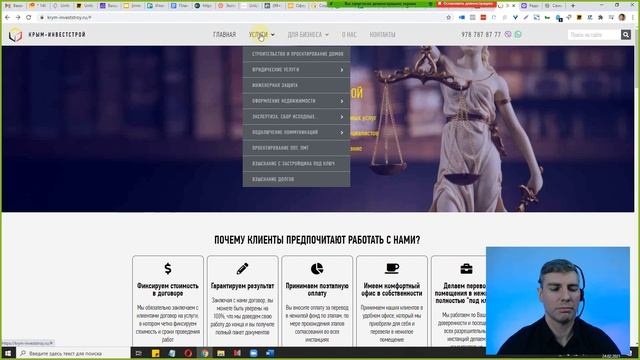Click the Windows taskbar search box
640x360 pixels.
73,353
